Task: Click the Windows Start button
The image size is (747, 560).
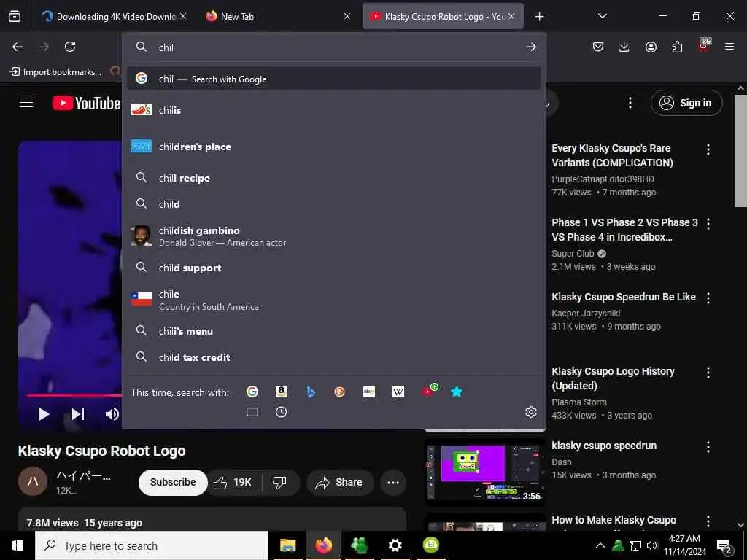Action: 18,545
